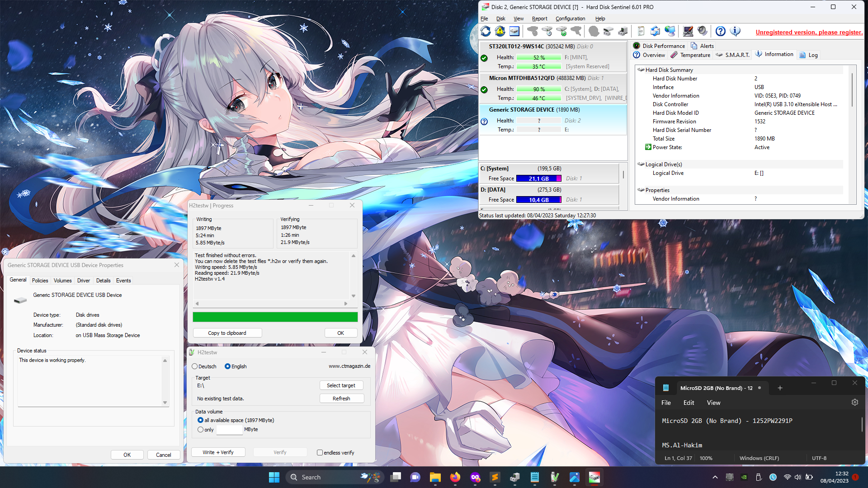Click up arrow of H2testw result log scrollbar
Screen dimensions: 868x488
point(354,256)
